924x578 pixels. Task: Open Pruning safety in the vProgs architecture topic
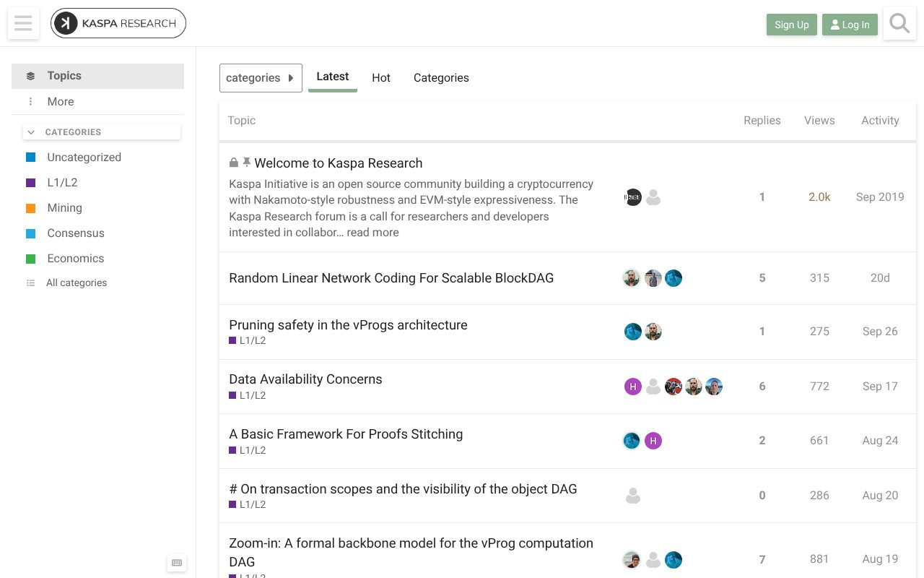pos(348,325)
